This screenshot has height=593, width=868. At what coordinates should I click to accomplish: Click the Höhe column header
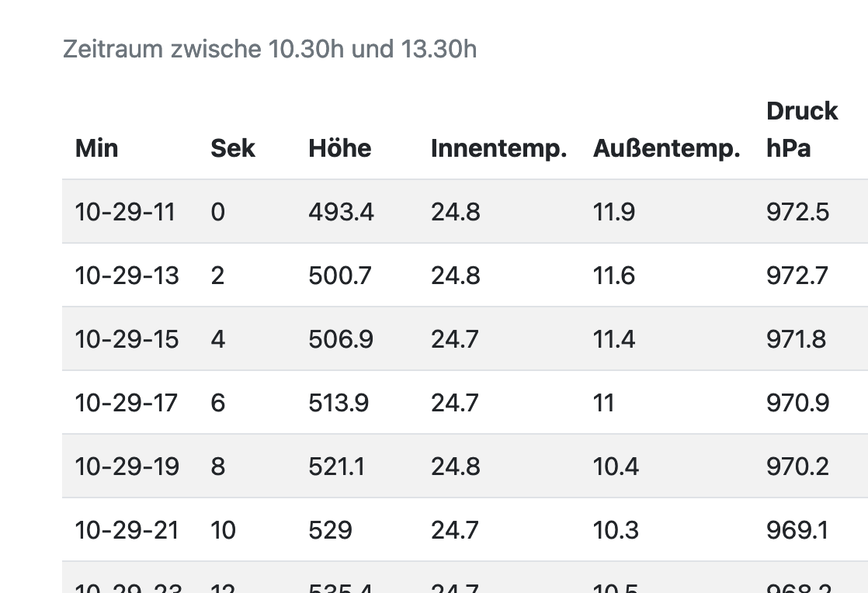339,148
